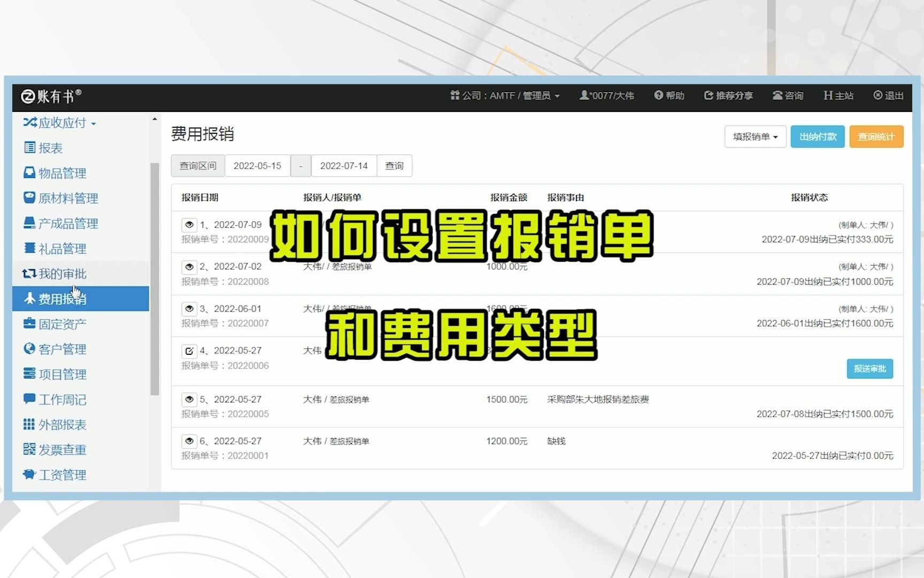
Task: Click the 报送审批 button
Action: click(x=869, y=369)
